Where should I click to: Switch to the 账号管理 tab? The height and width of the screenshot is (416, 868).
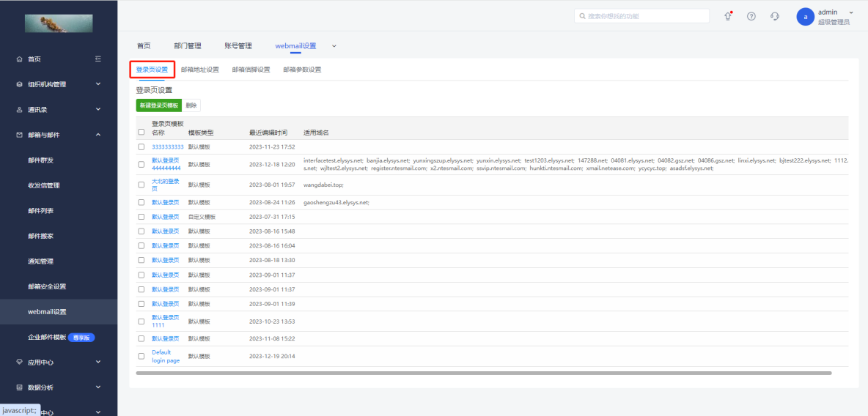pos(238,46)
